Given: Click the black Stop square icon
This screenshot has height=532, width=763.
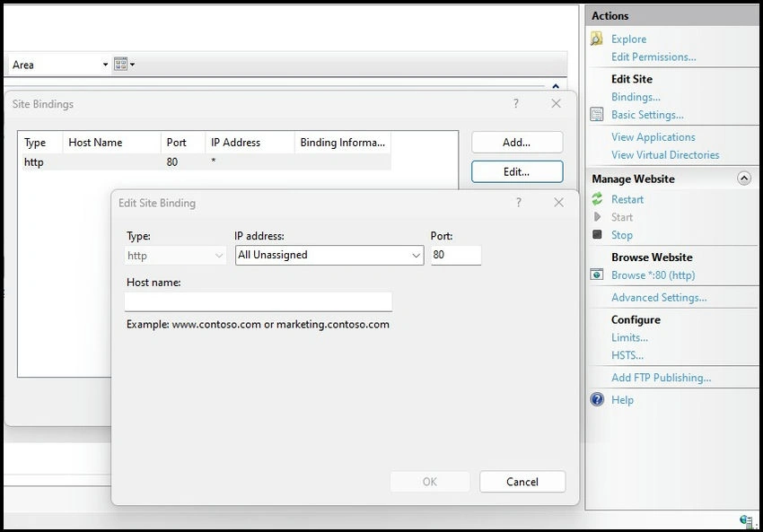Looking at the screenshot, I should click(x=597, y=234).
